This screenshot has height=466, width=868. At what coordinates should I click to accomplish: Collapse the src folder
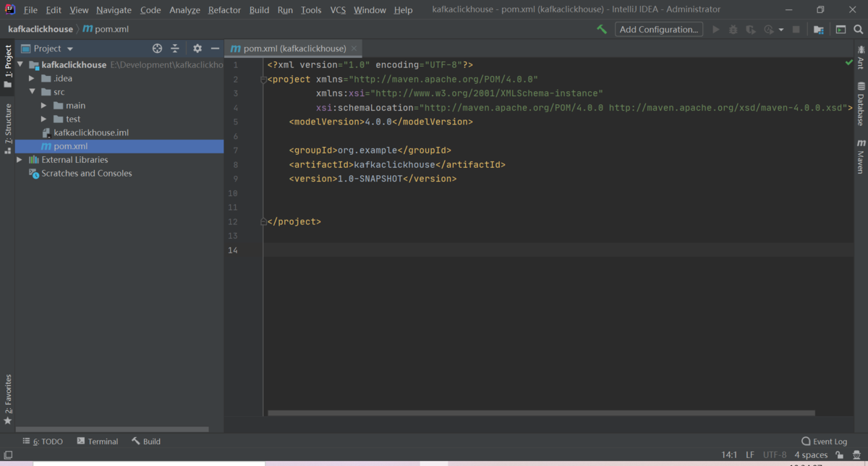(32, 92)
